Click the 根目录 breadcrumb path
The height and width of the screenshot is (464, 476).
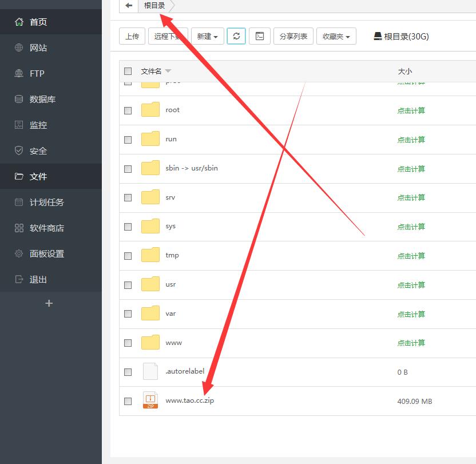click(x=154, y=6)
